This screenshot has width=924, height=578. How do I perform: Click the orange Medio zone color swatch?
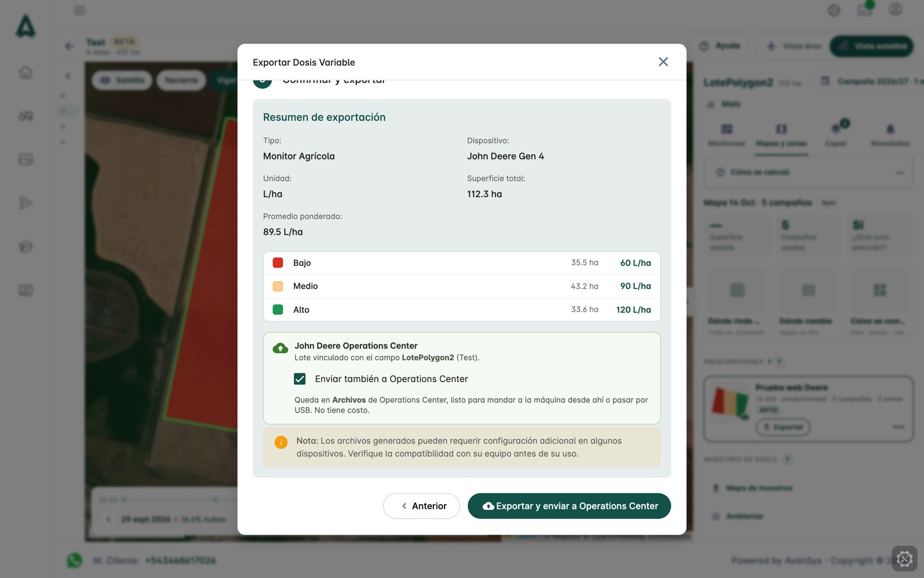(278, 286)
